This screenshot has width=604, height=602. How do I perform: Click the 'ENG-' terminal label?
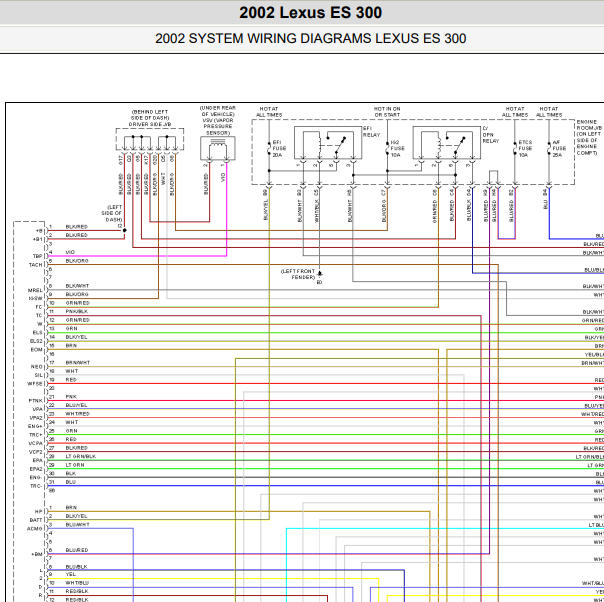point(35,477)
